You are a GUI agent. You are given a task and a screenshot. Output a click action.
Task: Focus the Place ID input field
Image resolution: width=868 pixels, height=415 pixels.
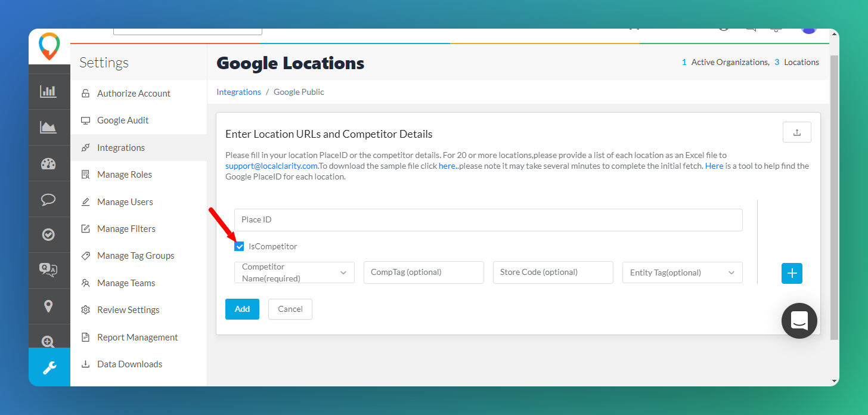[488, 220]
